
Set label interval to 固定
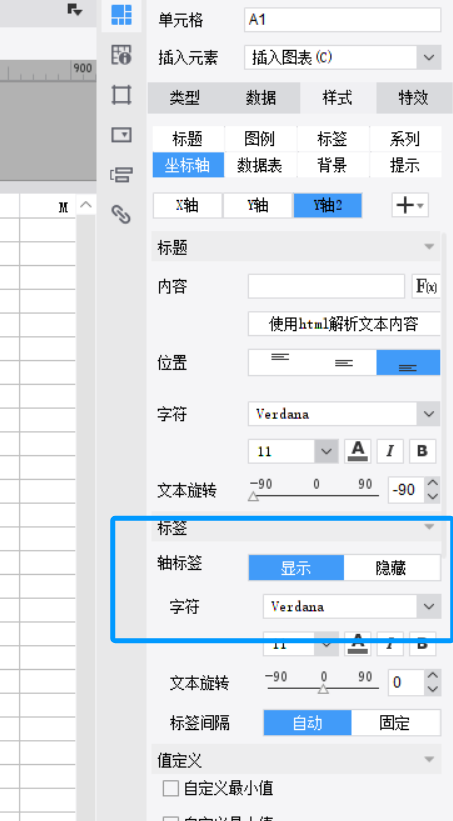[x=395, y=723]
